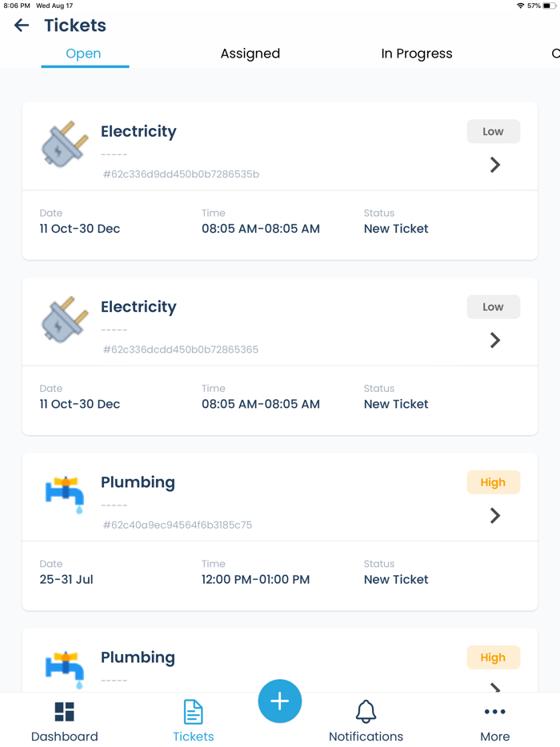Check battery status indicator in status bar
Screen dimensions: 560x747
pyautogui.click(x=549, y=6)
